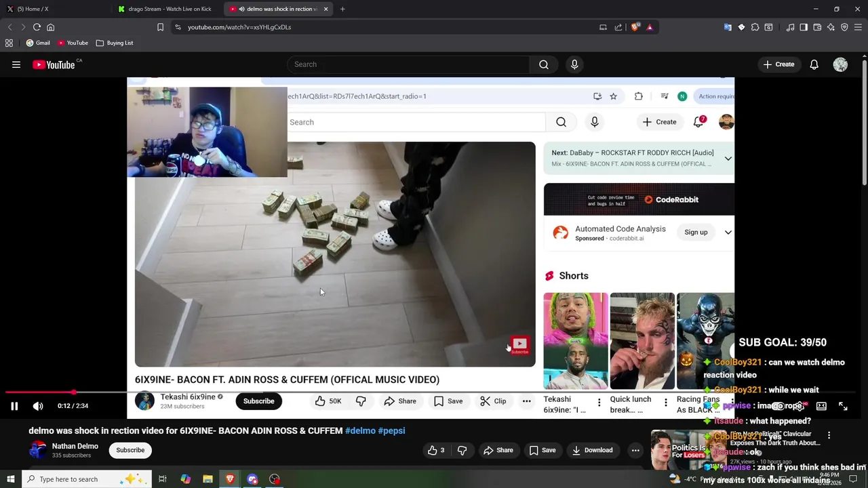Viewport: 868px width, 488px height.
Task: Pause the video playback
Action: pos(14,406)
